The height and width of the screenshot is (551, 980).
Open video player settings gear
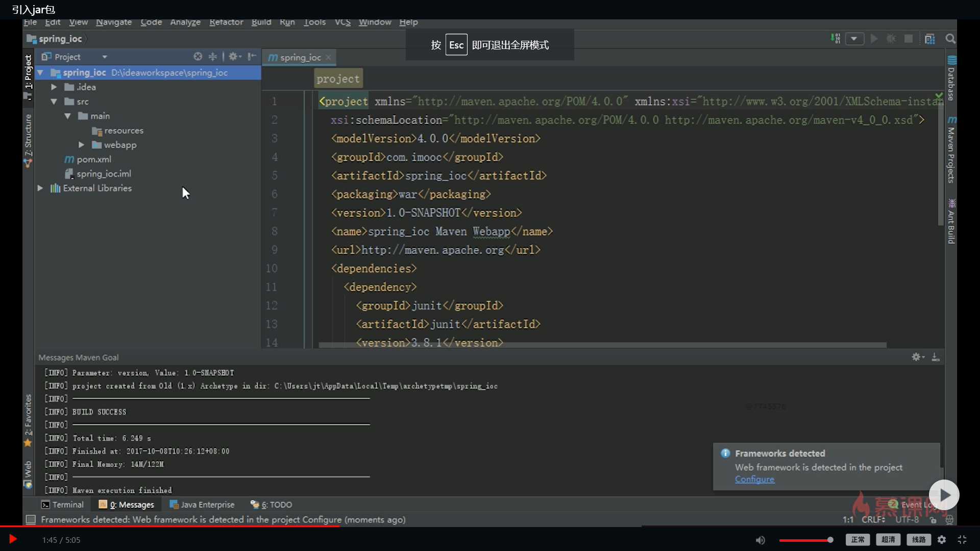[942, 540]
